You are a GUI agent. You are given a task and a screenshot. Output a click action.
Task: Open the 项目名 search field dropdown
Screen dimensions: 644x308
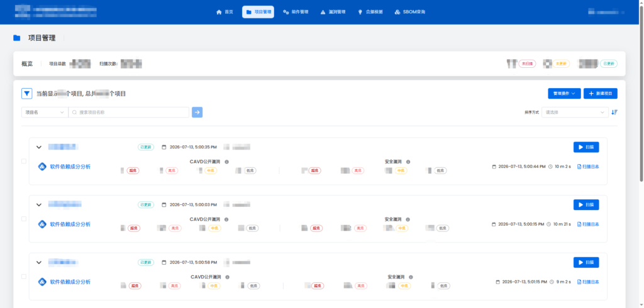tap(45, 112)
